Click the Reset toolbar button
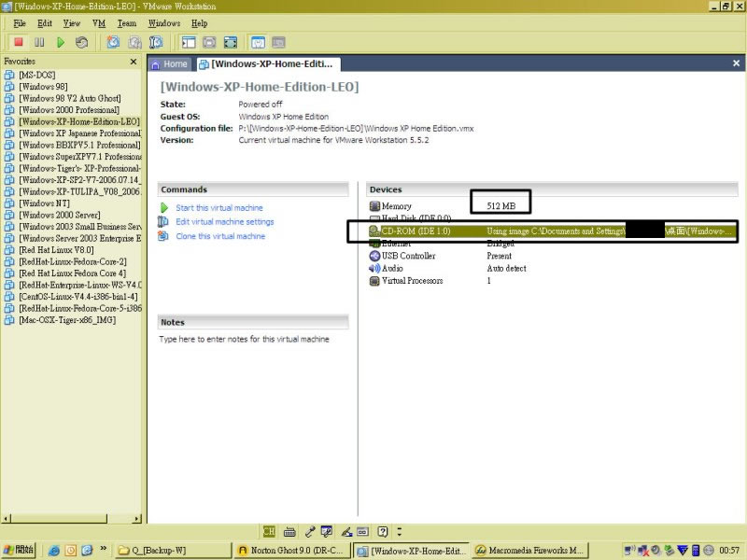The height and width of the screenshot is (560, 747). [81, 42]
